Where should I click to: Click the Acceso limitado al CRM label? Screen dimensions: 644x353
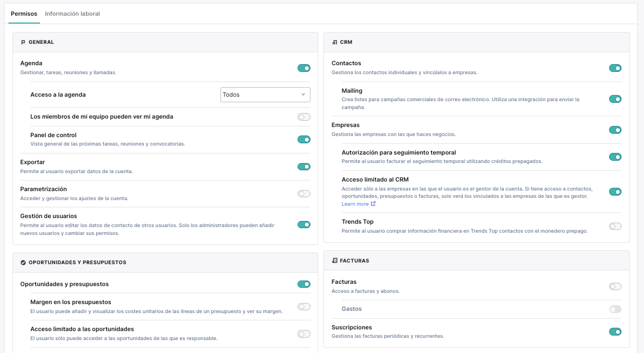(x=375, y=180)
